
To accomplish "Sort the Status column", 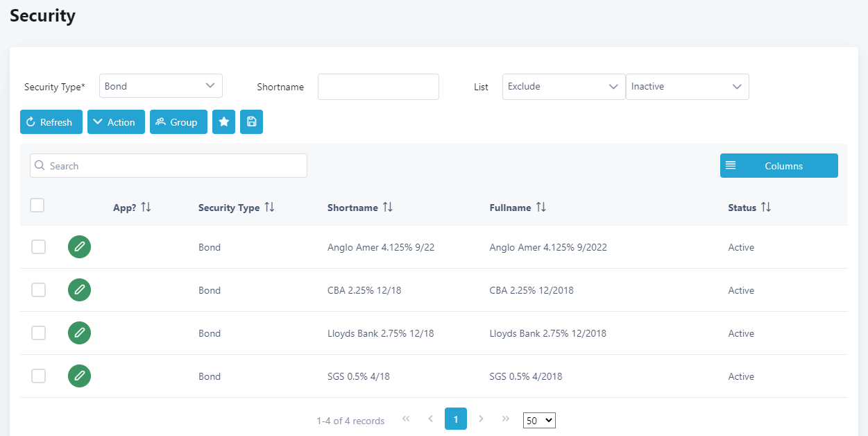I will tap(766, 208).
